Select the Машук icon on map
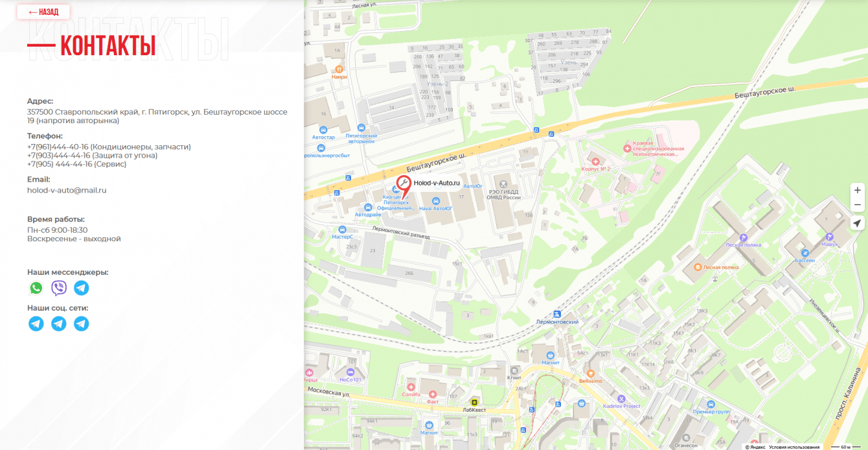Viewport: 868px width, 450px height. click(830, 237)
